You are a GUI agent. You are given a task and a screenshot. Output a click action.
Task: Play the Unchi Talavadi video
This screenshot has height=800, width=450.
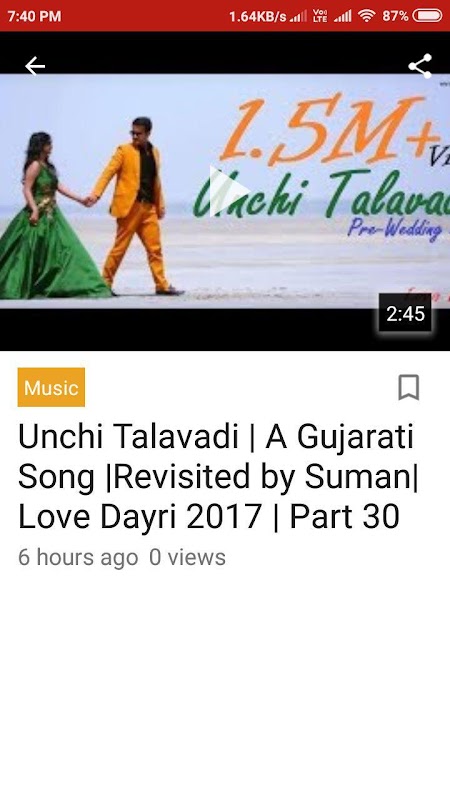tap(228, 191)
